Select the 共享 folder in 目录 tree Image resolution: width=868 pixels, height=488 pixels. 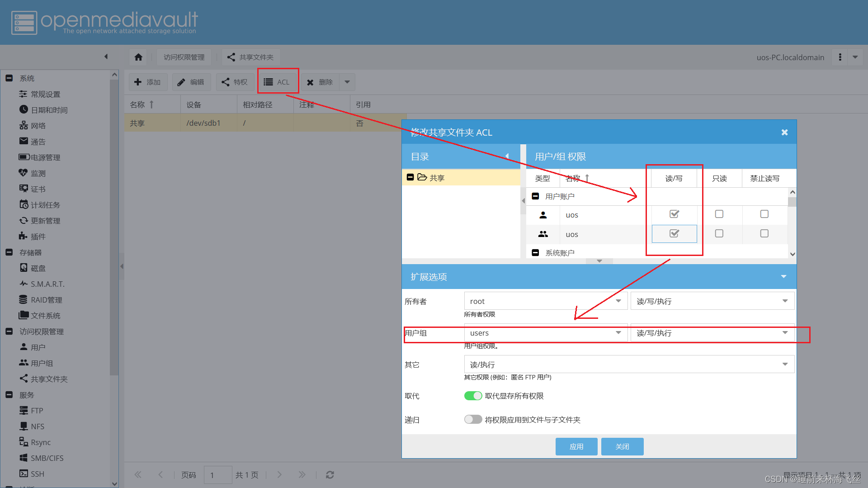coord(461,178)
